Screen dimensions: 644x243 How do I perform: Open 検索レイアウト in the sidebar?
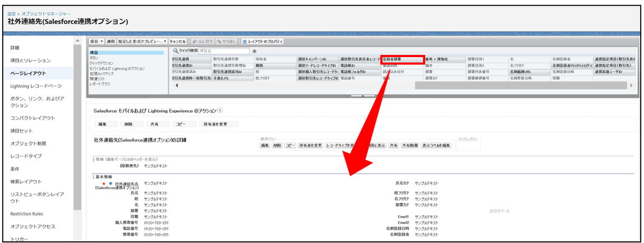[x=25, y=181]
